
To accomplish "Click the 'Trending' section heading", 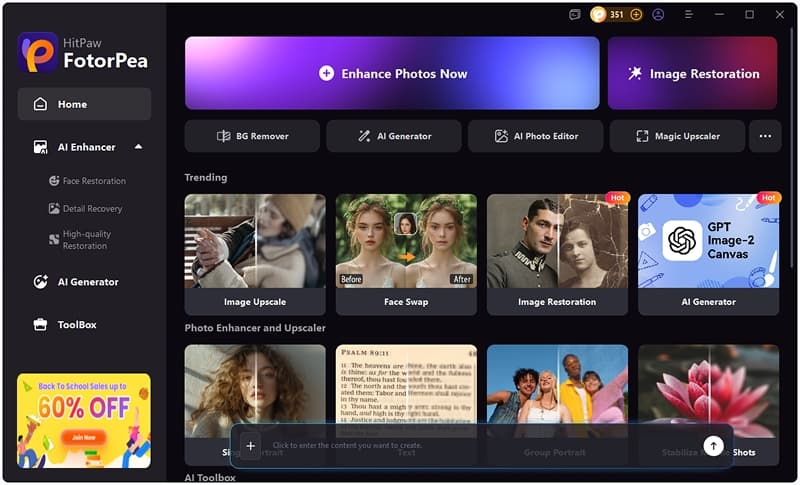I will coord(206,177).
